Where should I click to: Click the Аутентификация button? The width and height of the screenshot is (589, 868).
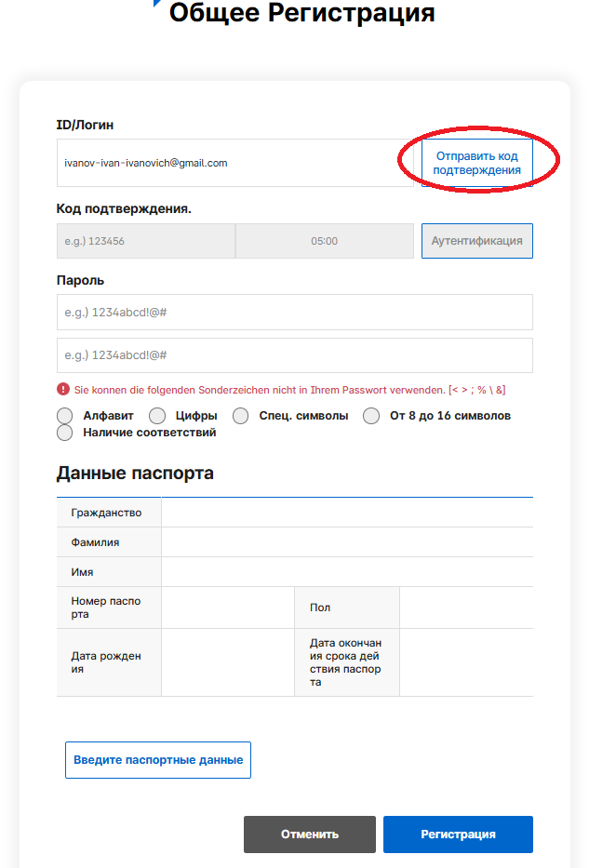point(477,241)
